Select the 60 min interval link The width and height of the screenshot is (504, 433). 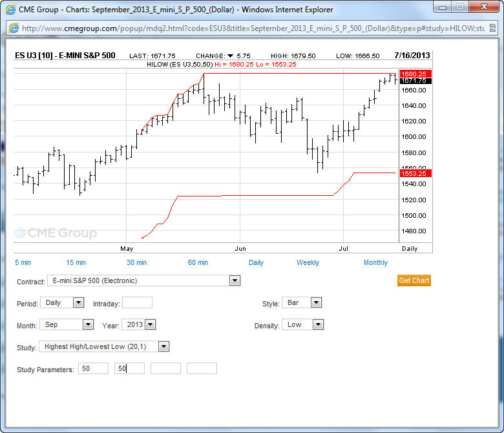coord(198,262)
